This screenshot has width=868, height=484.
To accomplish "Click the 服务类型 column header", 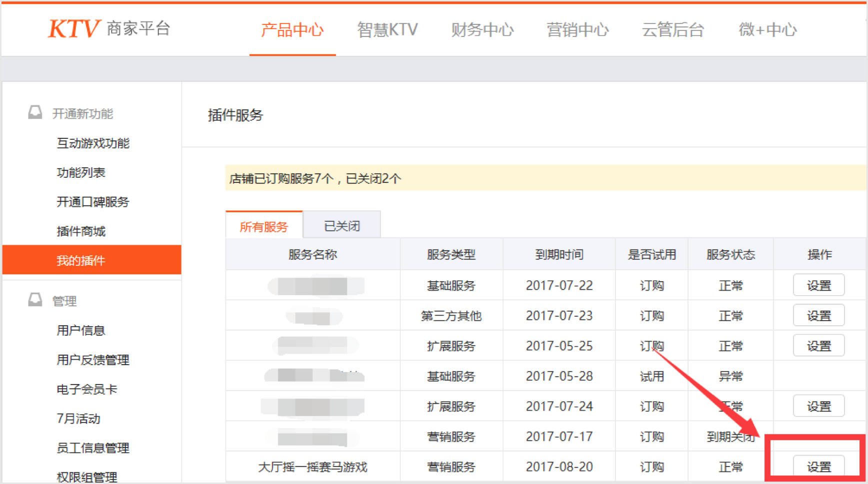I will point(451,255).
